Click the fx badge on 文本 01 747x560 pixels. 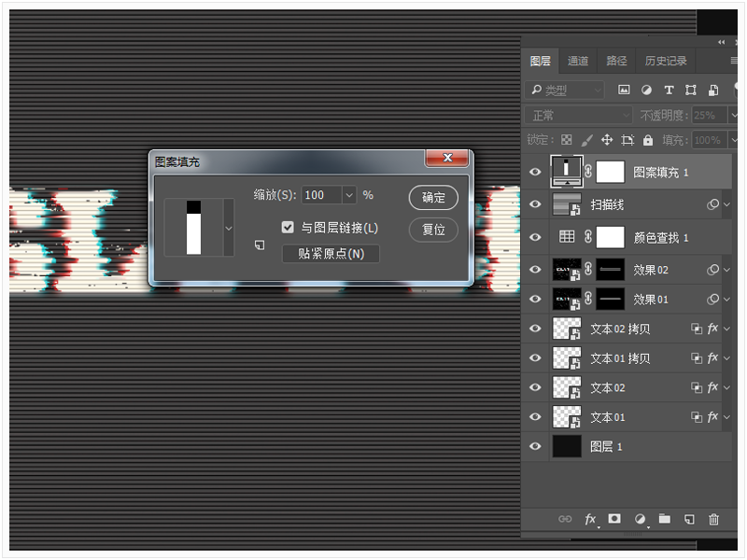[712, 416]
